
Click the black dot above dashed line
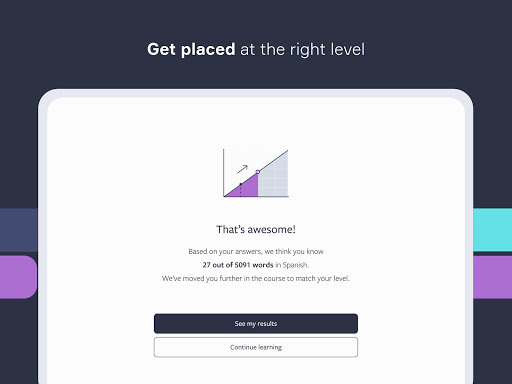[241, 184]
